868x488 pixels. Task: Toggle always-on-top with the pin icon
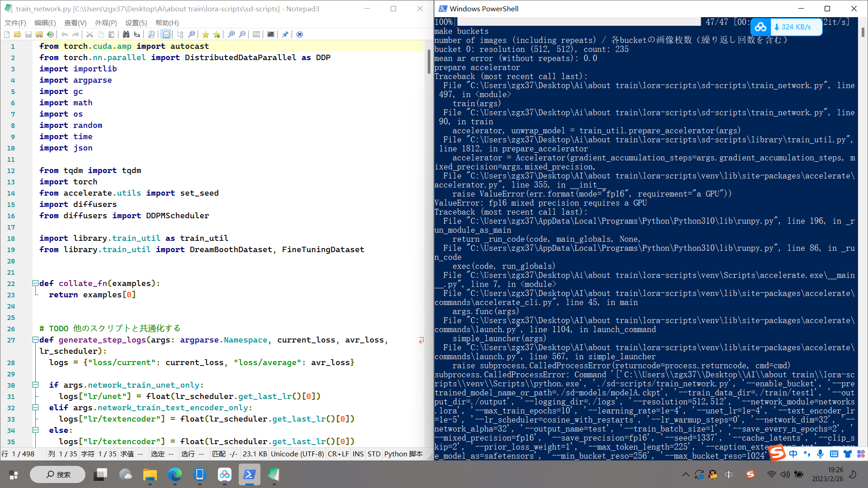coord(285,34)
